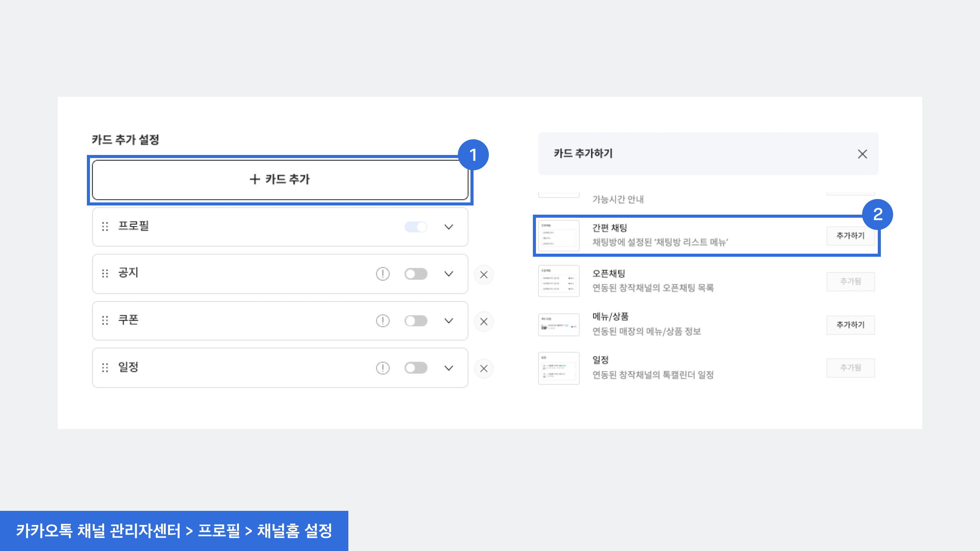Screen dimensions: 980x551
Task: Expand the 공지 card details
Action: tap(449, 274)
